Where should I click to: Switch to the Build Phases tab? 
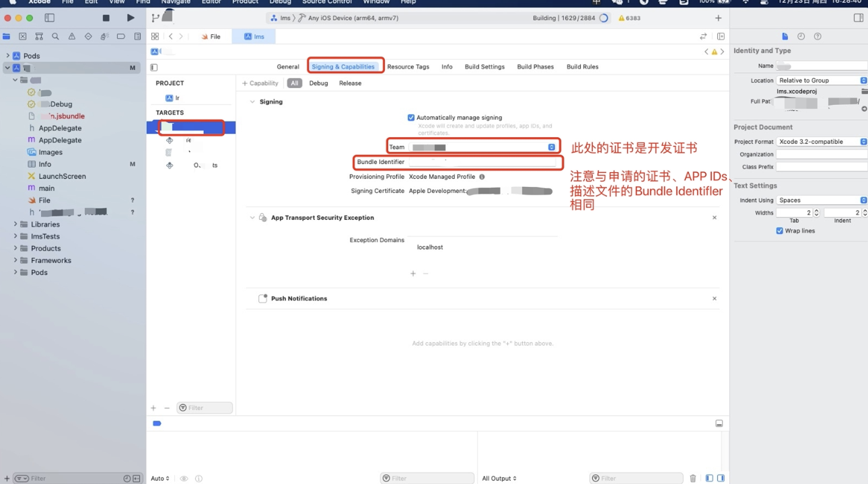(x=536, y=67)
